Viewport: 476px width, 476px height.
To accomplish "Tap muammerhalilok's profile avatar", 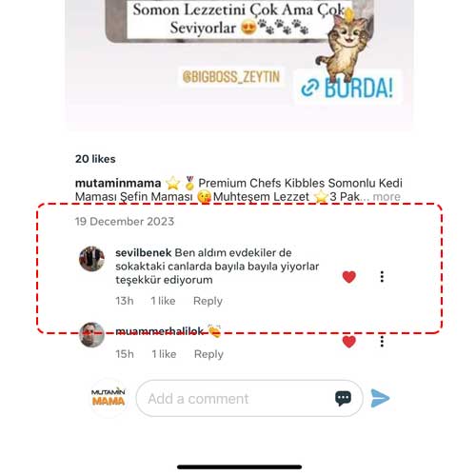I will pyautogui.click(x=91, y=335).
